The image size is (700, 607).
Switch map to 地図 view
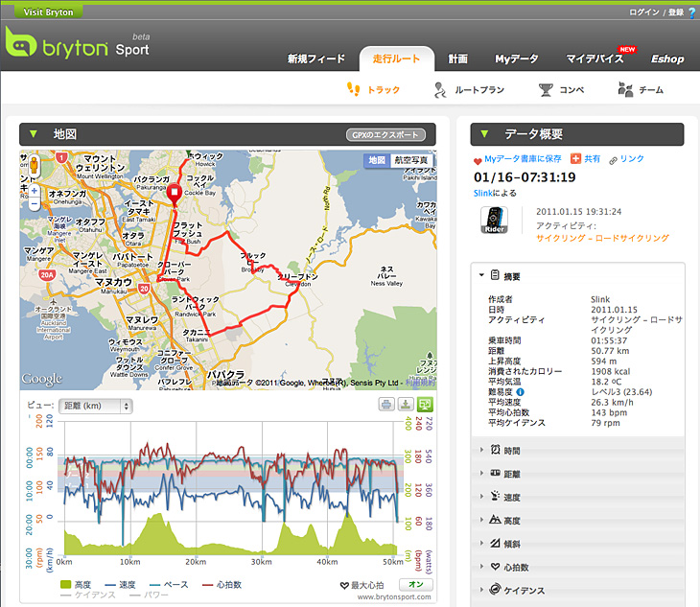click(x=377, y=160)
